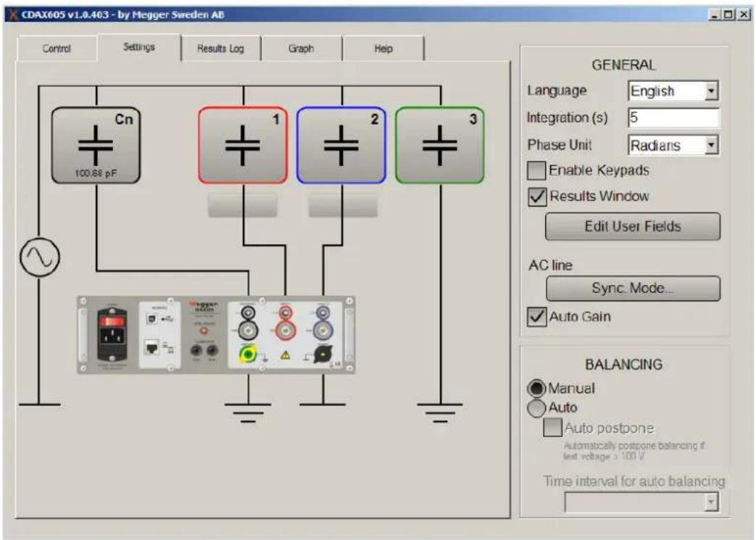This screenshot has height=540, width=756.
Task: Click the black round connector on device
Action: coord(322,355)
